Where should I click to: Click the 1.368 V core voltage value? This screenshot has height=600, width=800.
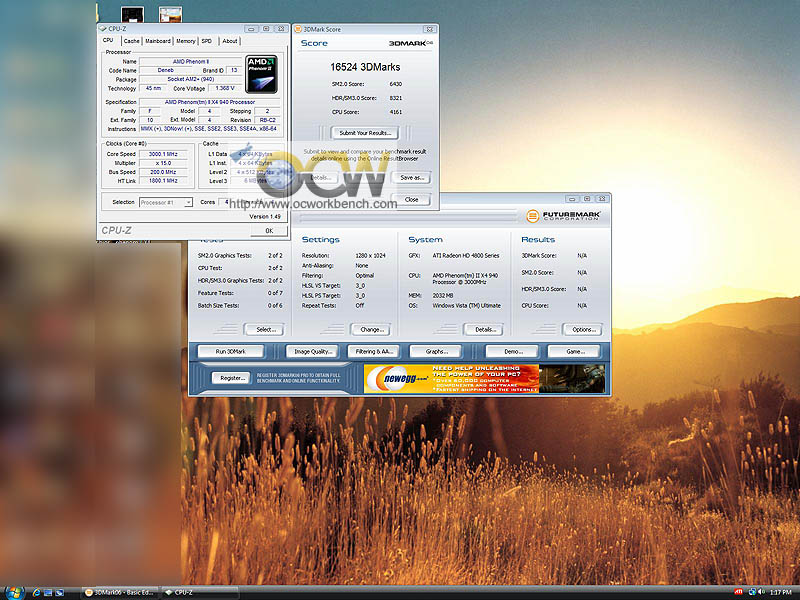coord(225,88)
